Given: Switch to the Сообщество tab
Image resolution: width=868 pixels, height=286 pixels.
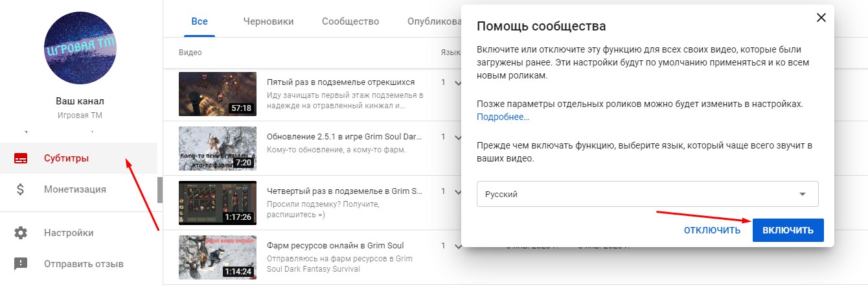Looking at the screenshot, I should pos(350,21).
